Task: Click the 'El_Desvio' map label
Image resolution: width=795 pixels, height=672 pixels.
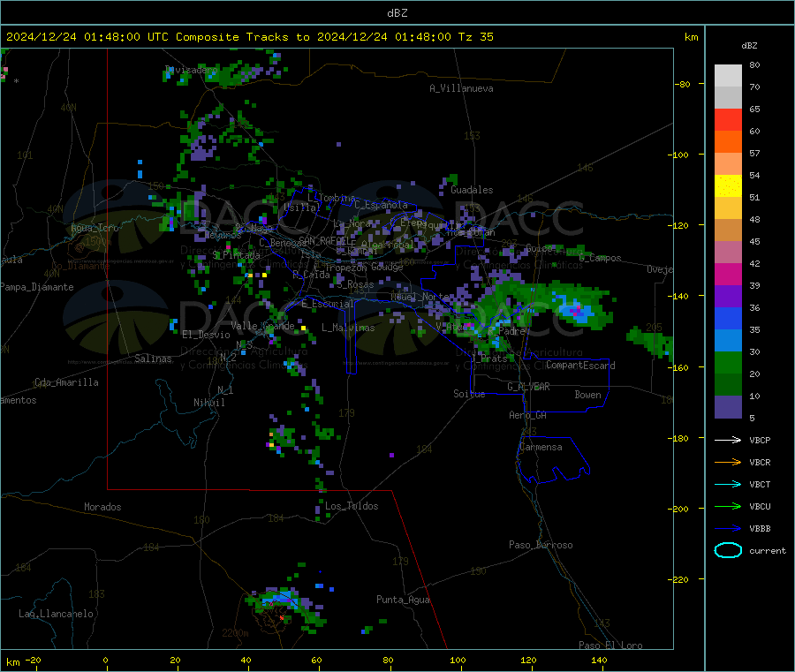Action: pos(206,335)
